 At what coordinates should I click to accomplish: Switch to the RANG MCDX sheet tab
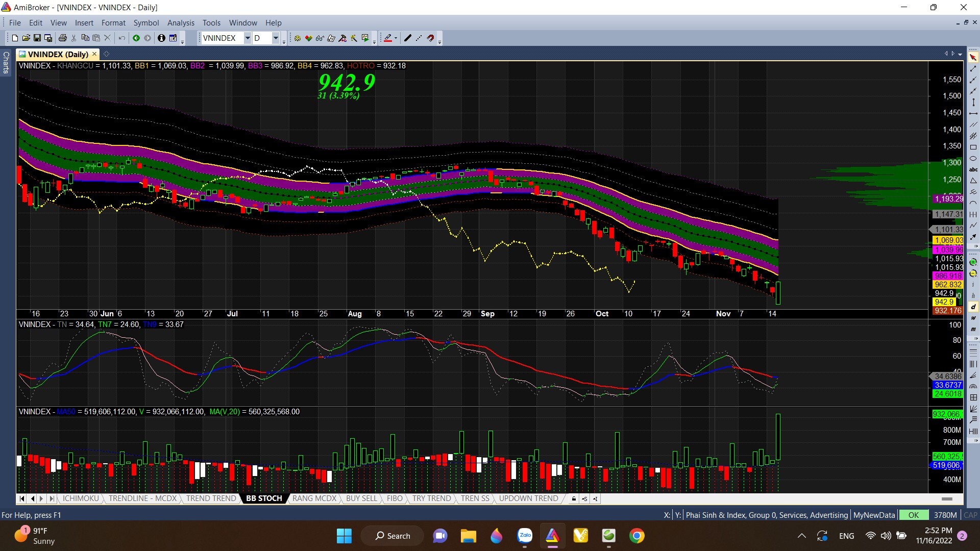(x=314, y=498)
